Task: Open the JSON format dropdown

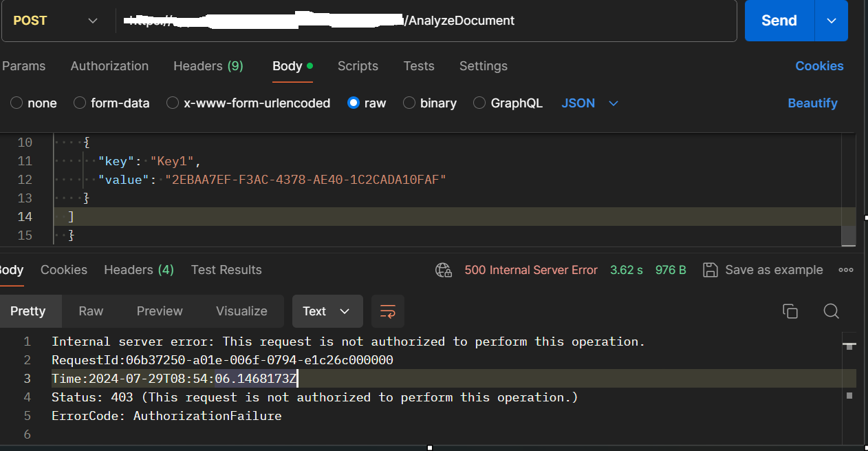Action: tap(590, 103)
